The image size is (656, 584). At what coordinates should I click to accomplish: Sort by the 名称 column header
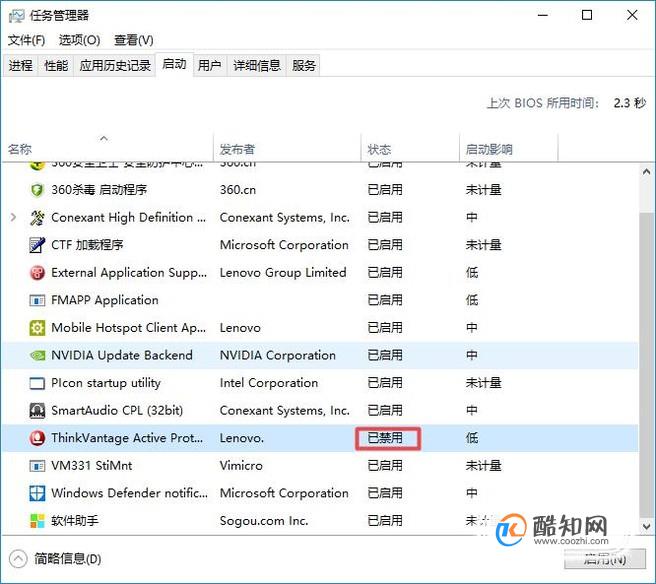(x=107, y=147)
